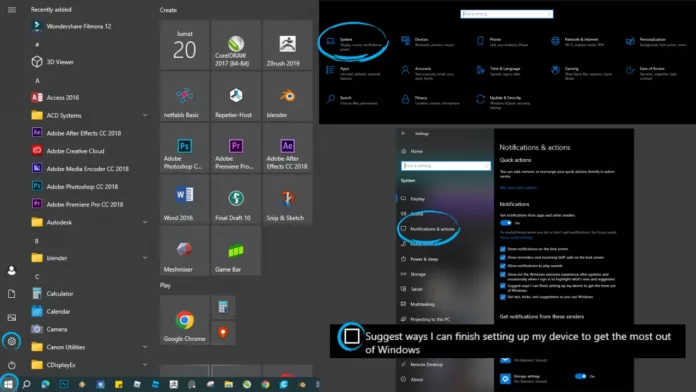The width and height of the screenshot is (696, 392).
Task: Open the System settings category
Action: coord(352,43)
